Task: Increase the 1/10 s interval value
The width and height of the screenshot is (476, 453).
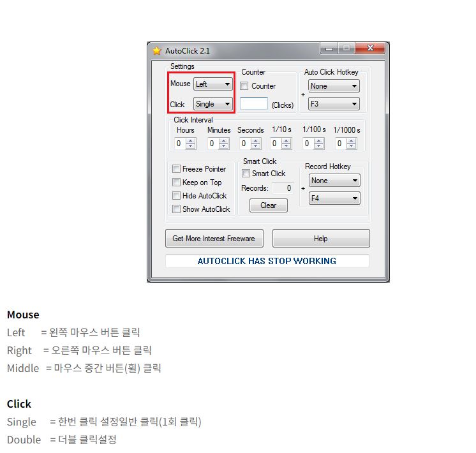Action: (286, 141)
